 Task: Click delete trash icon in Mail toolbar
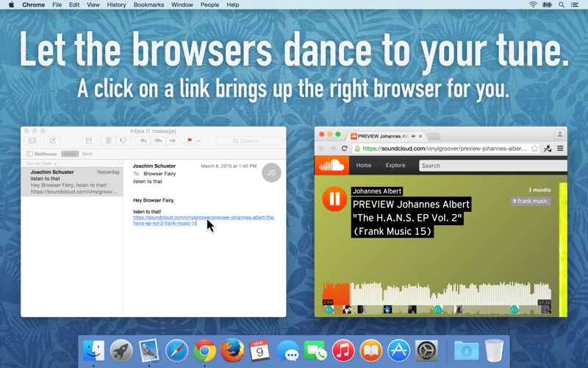pos(108,141)
